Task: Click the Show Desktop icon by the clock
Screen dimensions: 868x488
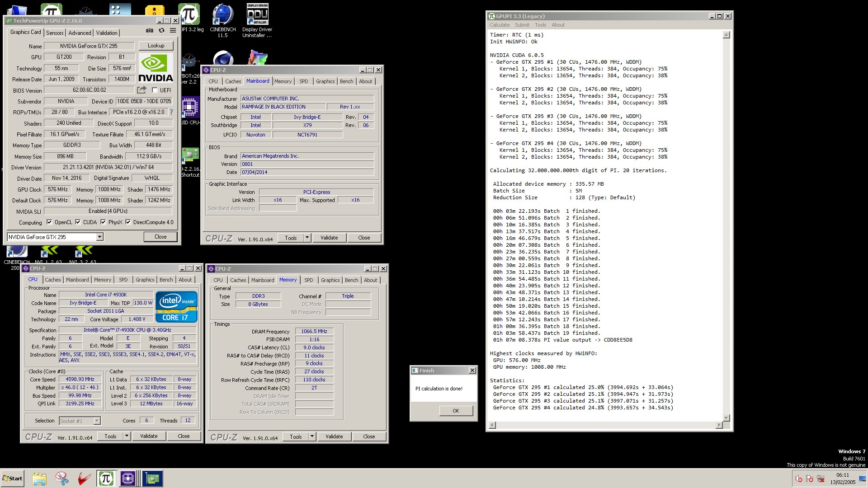Action: coord(862,479)
